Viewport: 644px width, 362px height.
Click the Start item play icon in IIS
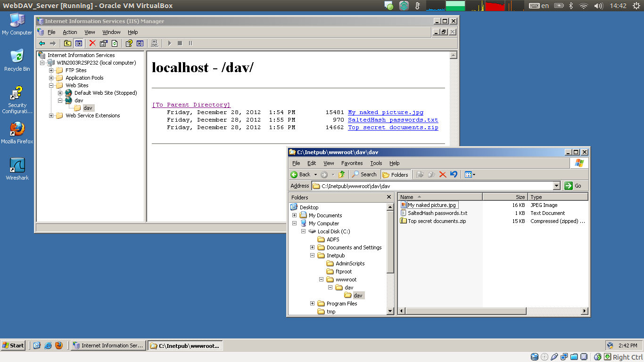(169, 43)
